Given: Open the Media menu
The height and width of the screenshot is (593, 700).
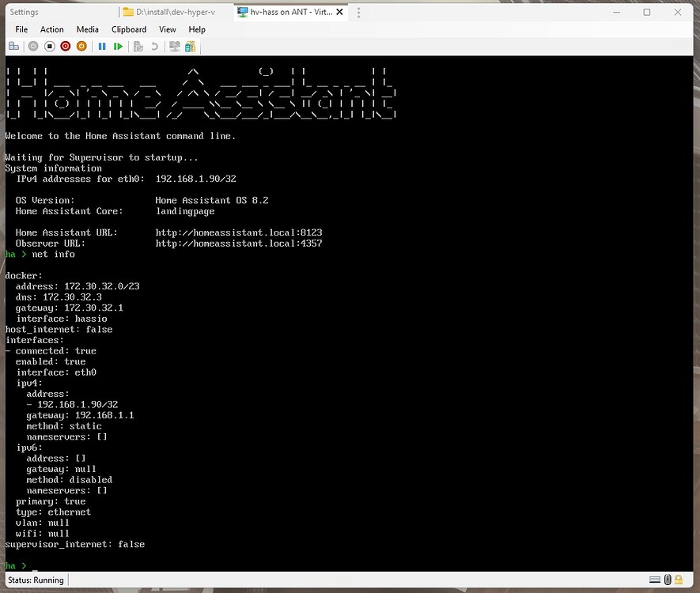Looking at the screenshot, I should 88,29.
